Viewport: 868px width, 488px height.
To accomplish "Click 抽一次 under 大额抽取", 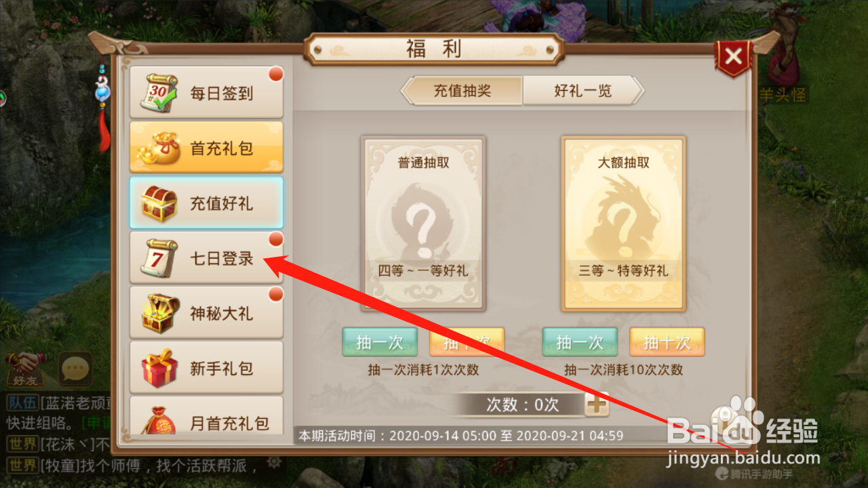I will tap(580, 342).
